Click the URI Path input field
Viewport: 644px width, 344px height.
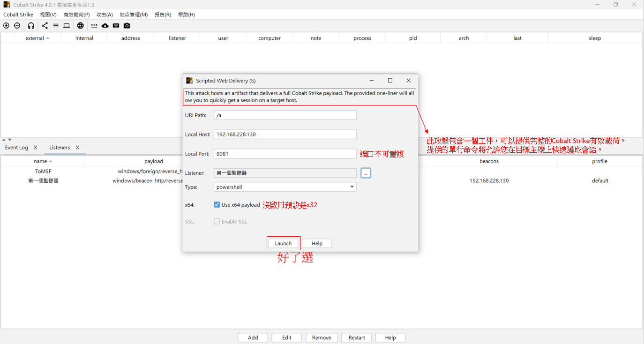285,115
